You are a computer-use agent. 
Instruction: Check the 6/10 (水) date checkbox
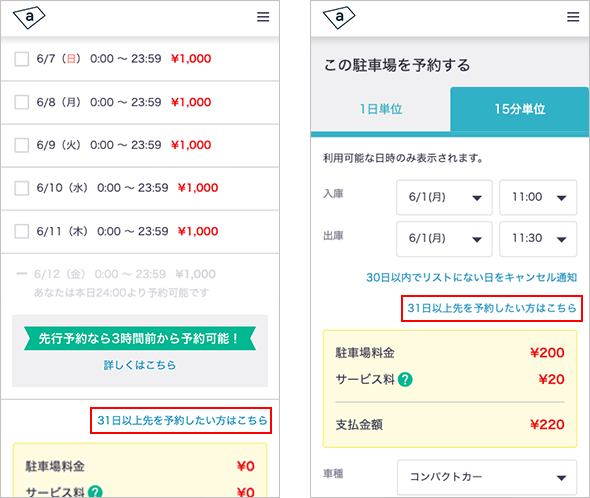[21, 188]
